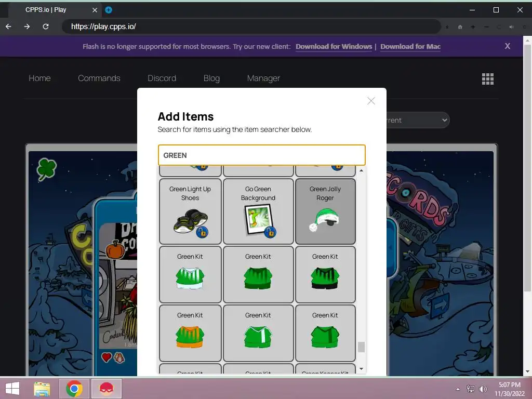
Task: Click the plus zoom-in toolbar icon
Action: point(473,27)
